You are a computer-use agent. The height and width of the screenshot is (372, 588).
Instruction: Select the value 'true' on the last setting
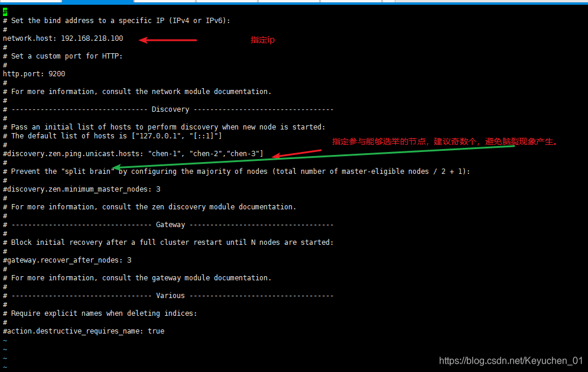(x=156, y=331)
